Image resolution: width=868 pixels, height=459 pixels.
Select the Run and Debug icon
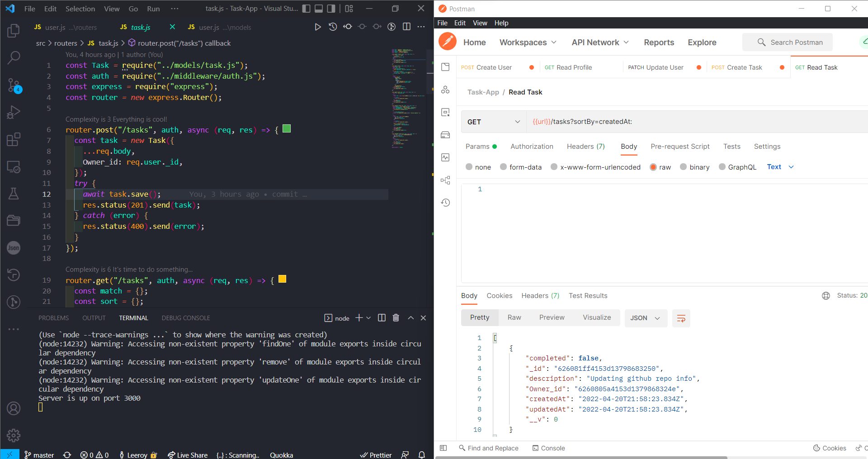coord(14,112)
